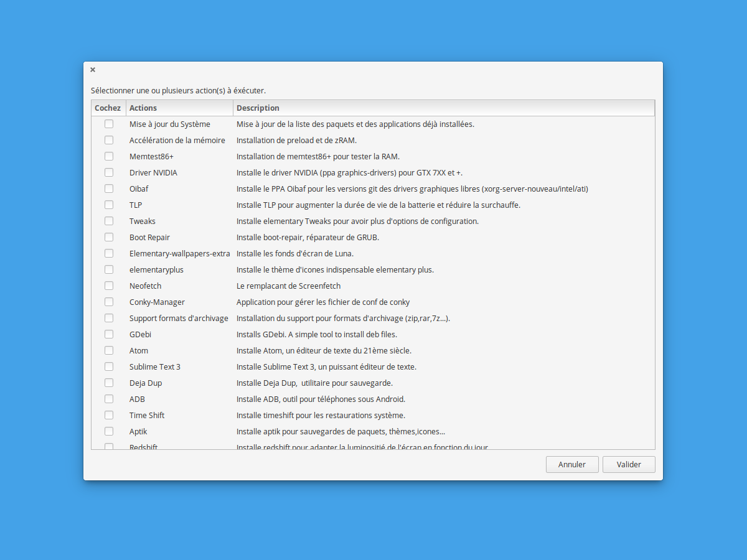Click the ADB action name

click(137, 399)
